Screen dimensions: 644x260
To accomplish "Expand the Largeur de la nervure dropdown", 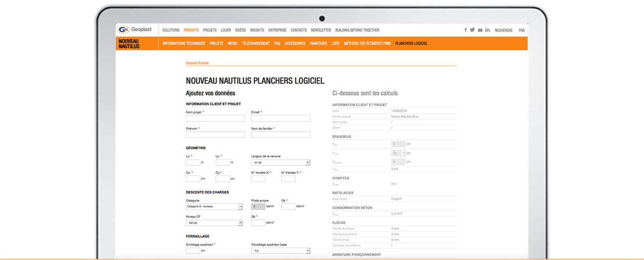I will [x=280, y=163].
